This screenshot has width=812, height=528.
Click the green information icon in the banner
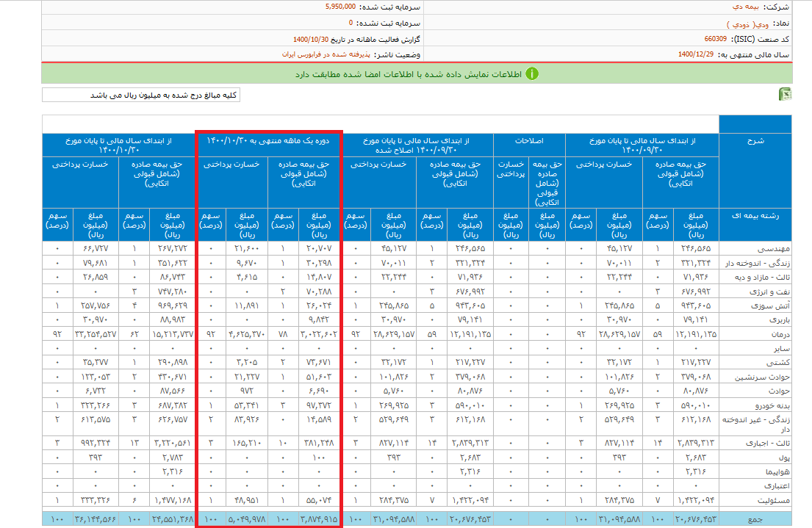[531, 73]
